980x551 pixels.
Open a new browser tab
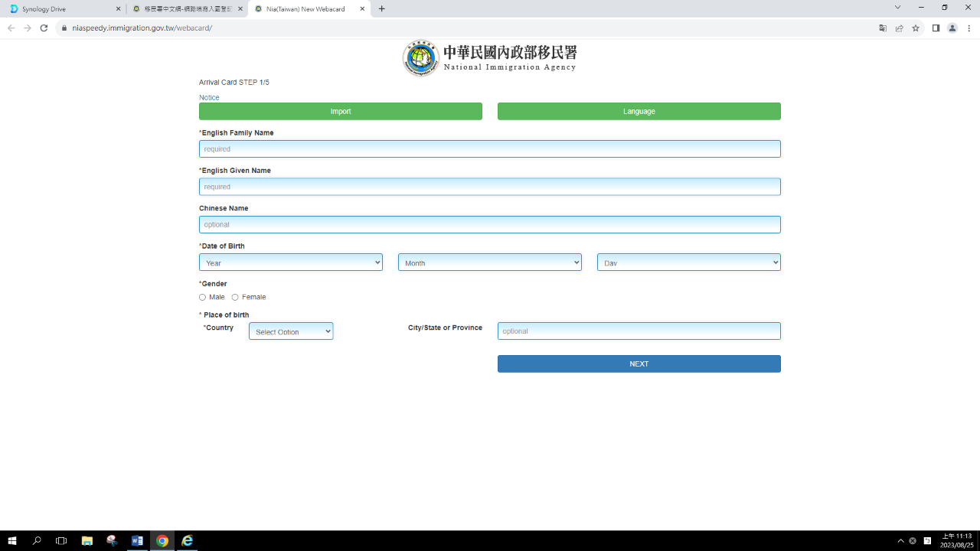click(382, 9)
